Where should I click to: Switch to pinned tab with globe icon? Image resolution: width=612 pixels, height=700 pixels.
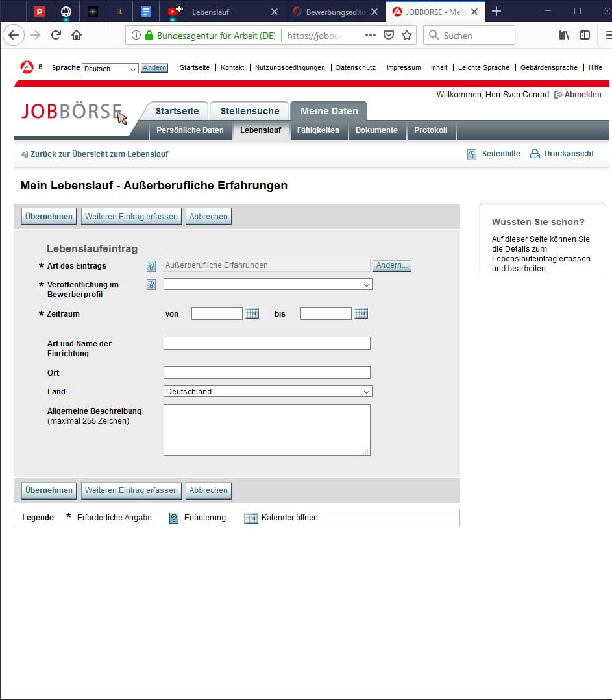pos(66,12)
